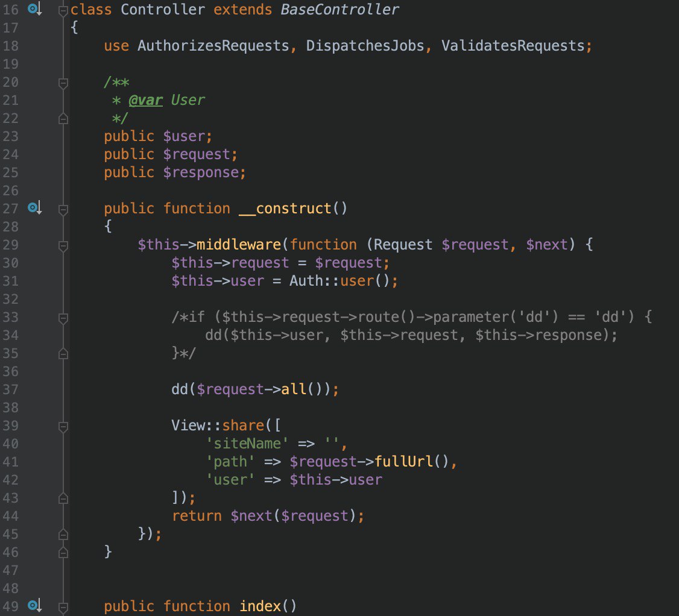The width and height of the screenshot is (679, 616).
Task: Click the 'user' array key on line 42
Action: pos(230,480)
